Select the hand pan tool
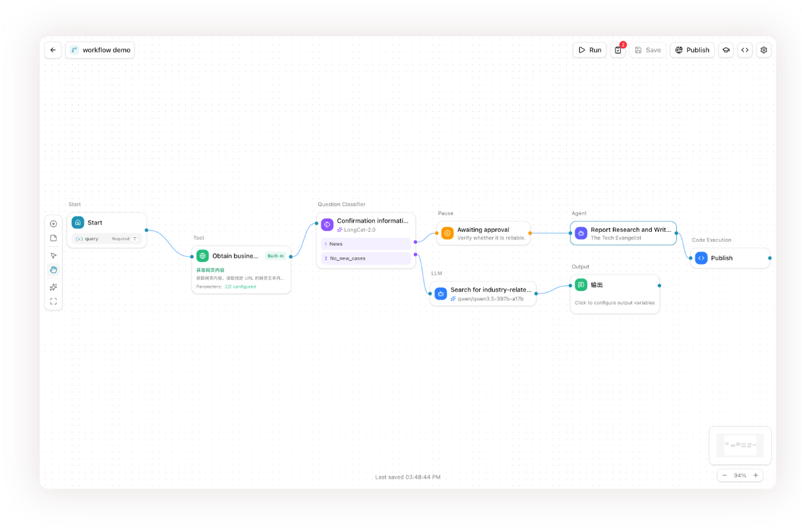 [53, 270]
